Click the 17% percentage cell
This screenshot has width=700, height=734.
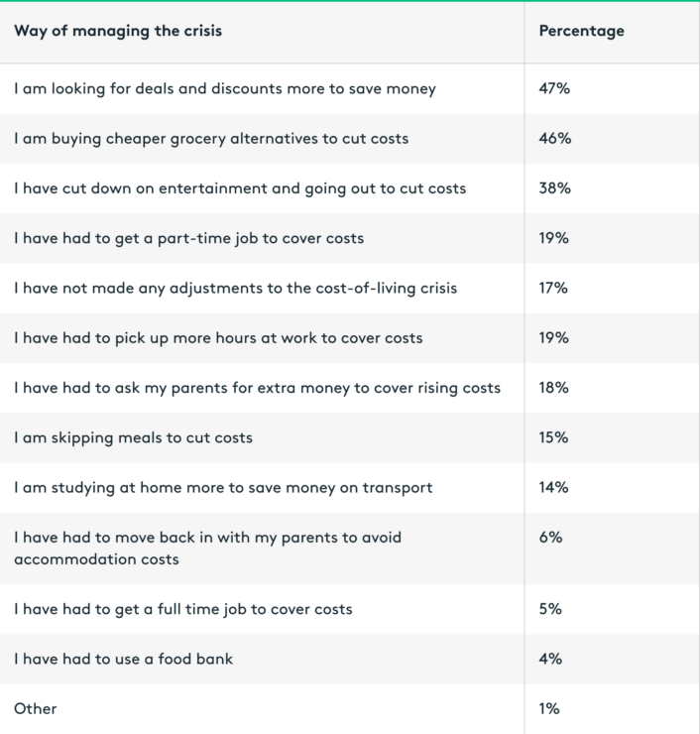[553, 288]
